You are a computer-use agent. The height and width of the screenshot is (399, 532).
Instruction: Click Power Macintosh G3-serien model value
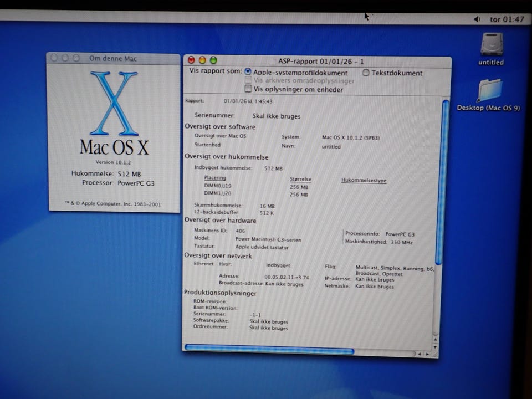coord(268,239)
